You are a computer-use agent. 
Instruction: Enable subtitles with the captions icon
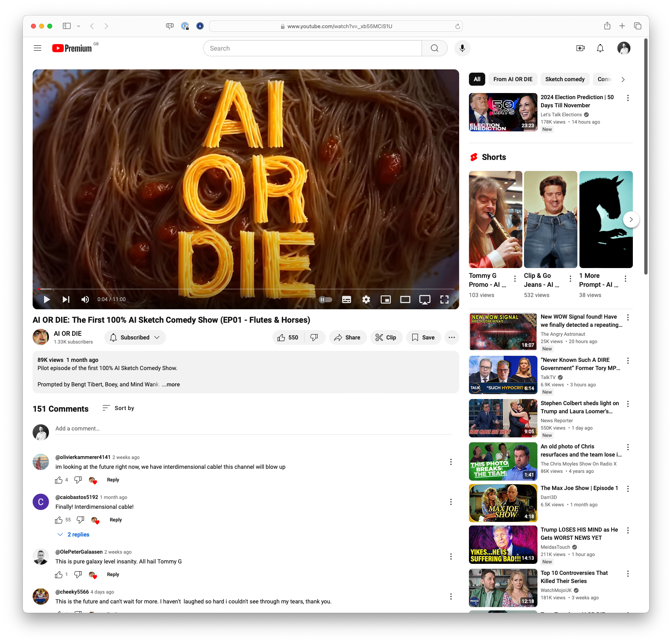point(346,299)
